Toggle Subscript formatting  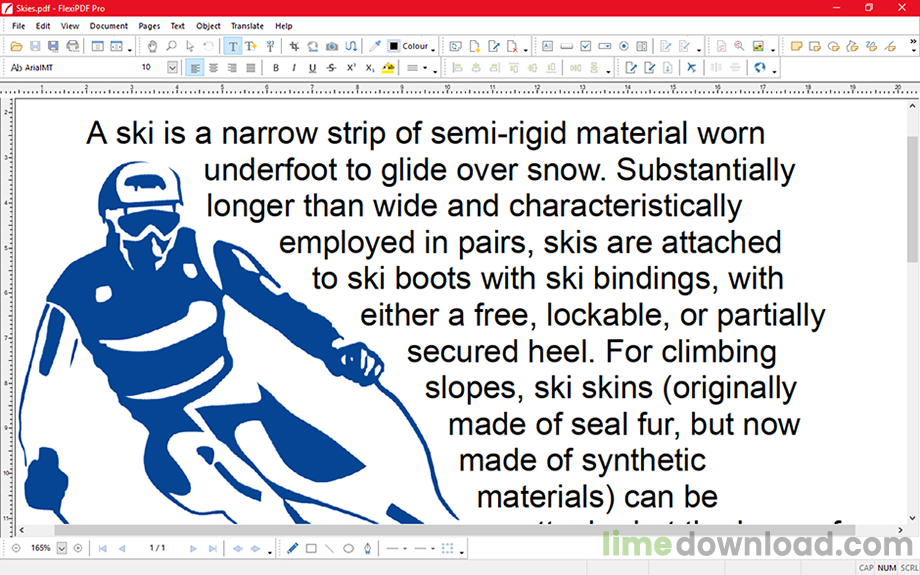370,68
